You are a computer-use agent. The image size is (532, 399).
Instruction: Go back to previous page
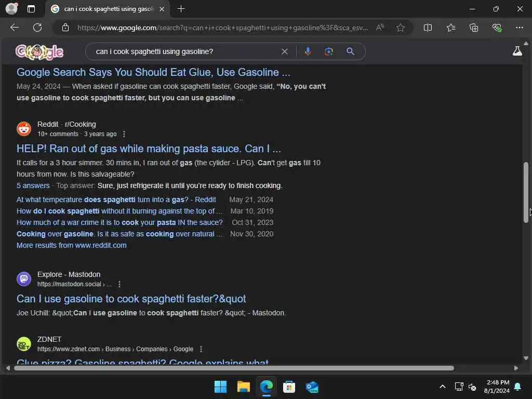pyautogui.click(x=15, y=28)
